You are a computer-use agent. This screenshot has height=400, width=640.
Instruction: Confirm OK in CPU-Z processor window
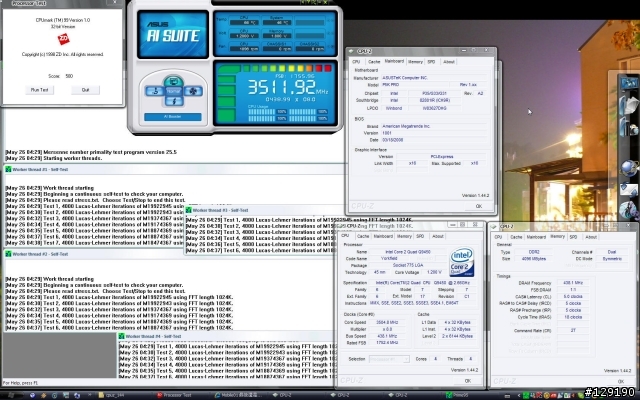[x=467, y=381]
